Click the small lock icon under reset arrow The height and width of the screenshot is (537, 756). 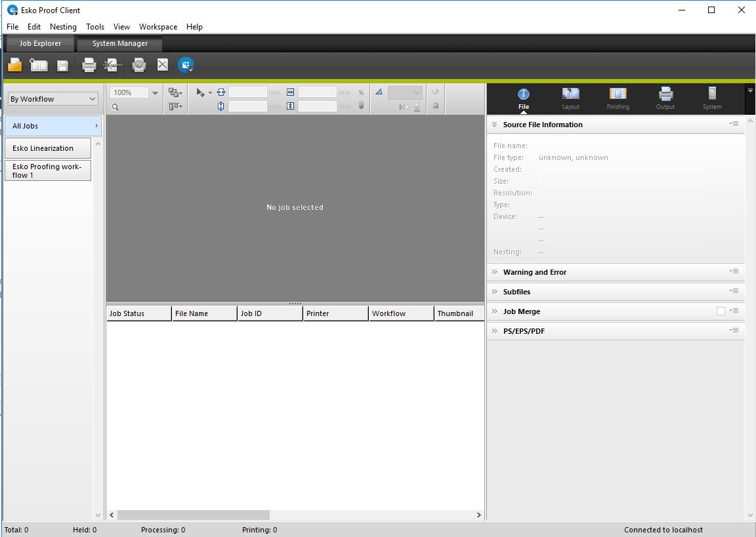(435, 106)
